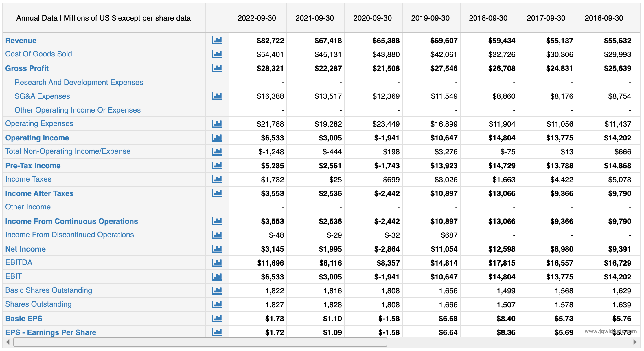
Task: Click chart icon for Cost Of Goods Sold
Action: point(217,54)
